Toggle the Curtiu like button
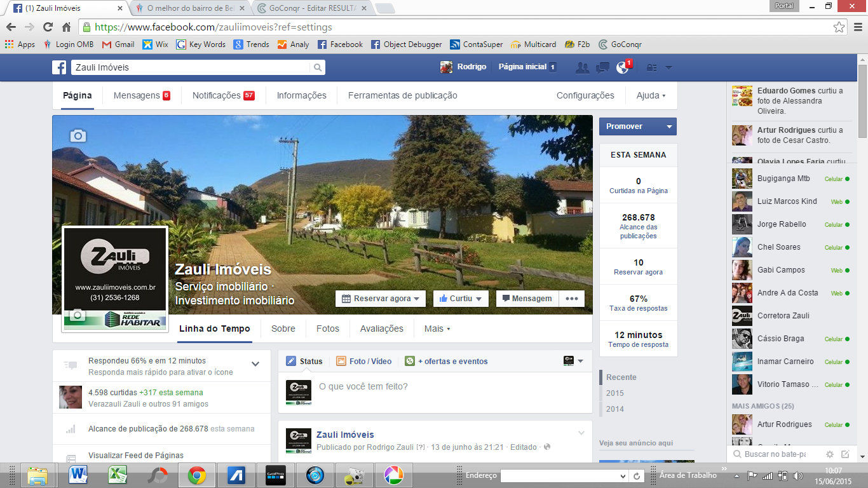Image resolution: width=868 pixels, height=488 pixels. point(460,299)
